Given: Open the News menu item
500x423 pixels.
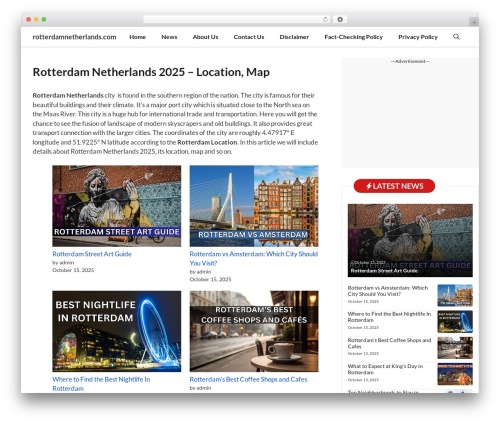Looking at the screenshot, I should pos(169,37).
